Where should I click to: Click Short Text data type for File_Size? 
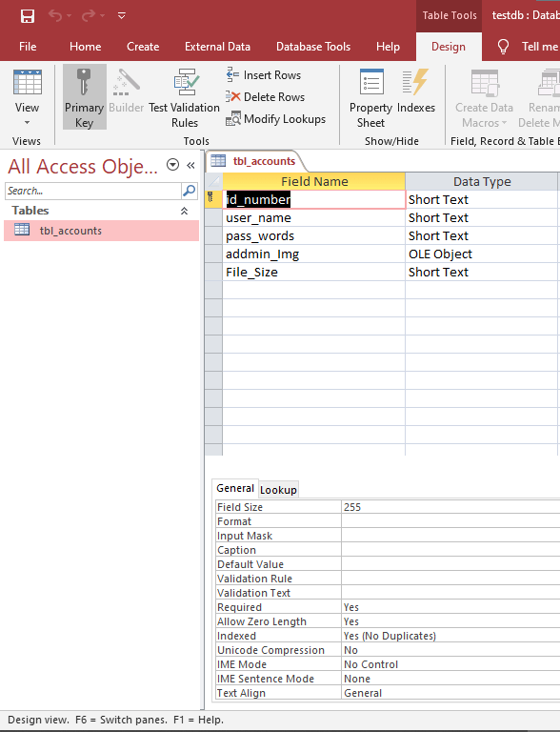pyautogui.click(x=482, y=273)
